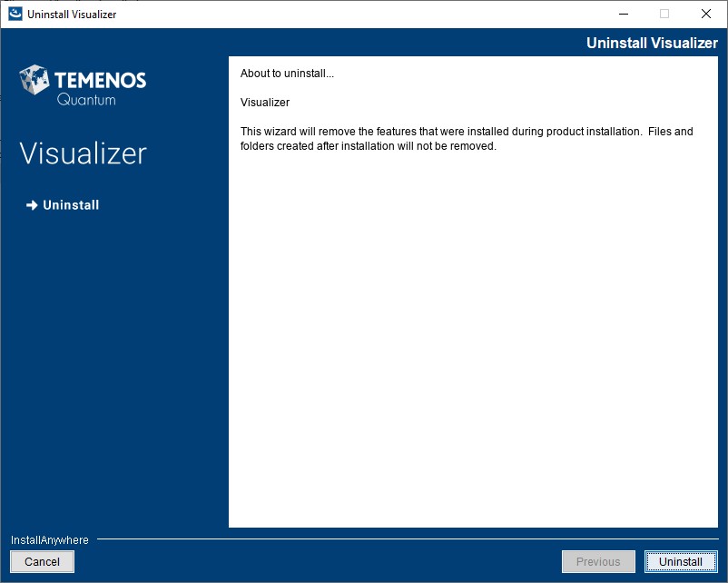Click the 'Uninstall Visualizer' header on blue banner

pyautogui.click(x=652, y=43)
